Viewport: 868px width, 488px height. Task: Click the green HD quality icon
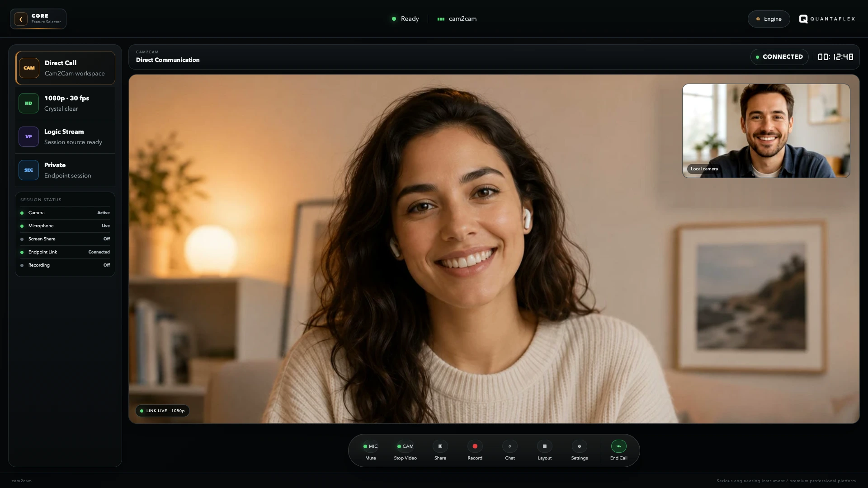28,103
